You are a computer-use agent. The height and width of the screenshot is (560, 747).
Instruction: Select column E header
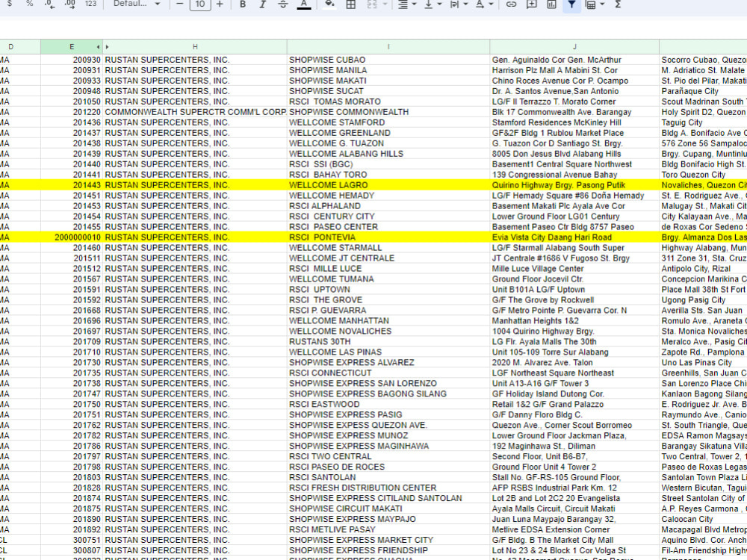pos(72,46)
